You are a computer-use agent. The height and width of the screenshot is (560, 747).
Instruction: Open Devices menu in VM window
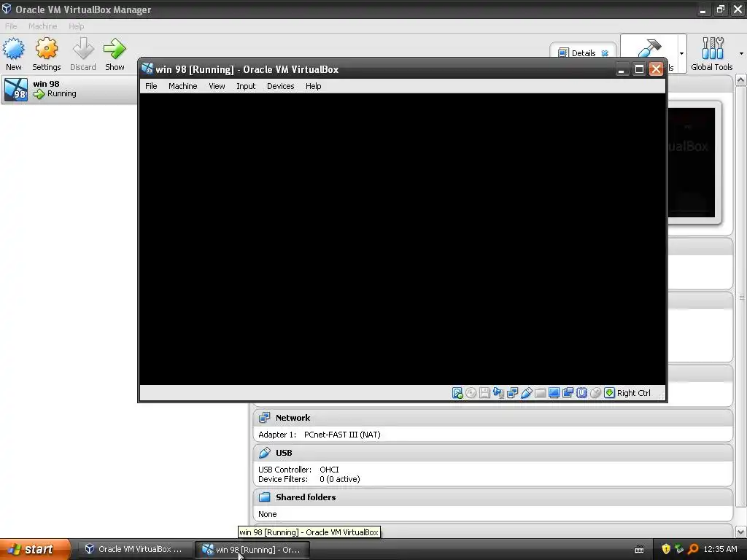click(280, 86)
